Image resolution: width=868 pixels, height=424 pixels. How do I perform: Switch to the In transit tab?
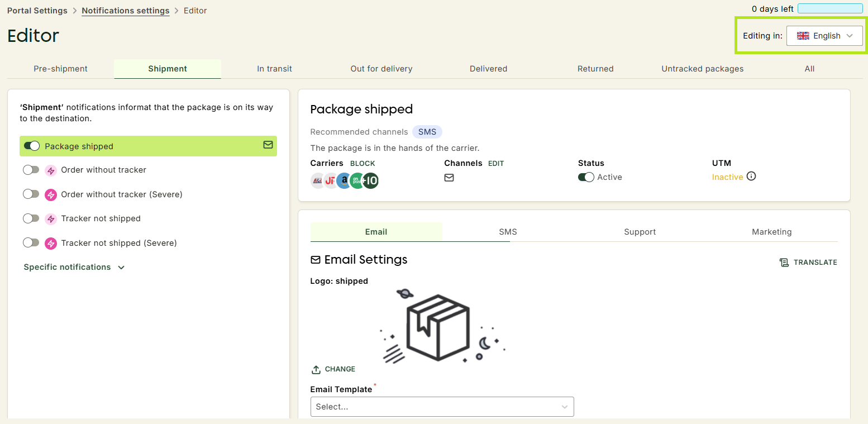[x=274, y=69]
